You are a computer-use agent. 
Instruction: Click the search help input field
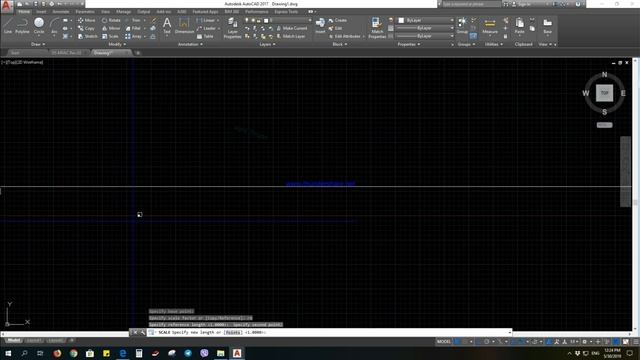(471, 4)
